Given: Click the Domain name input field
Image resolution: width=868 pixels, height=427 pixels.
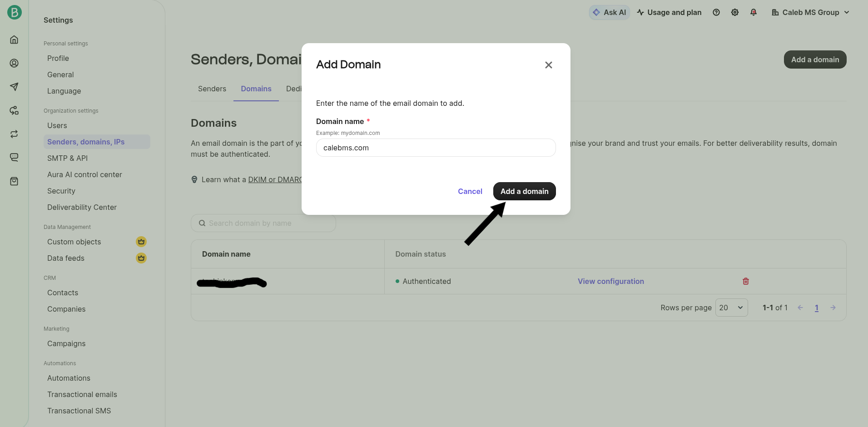Looking at the screenshot, I should [x=436, y=148].
